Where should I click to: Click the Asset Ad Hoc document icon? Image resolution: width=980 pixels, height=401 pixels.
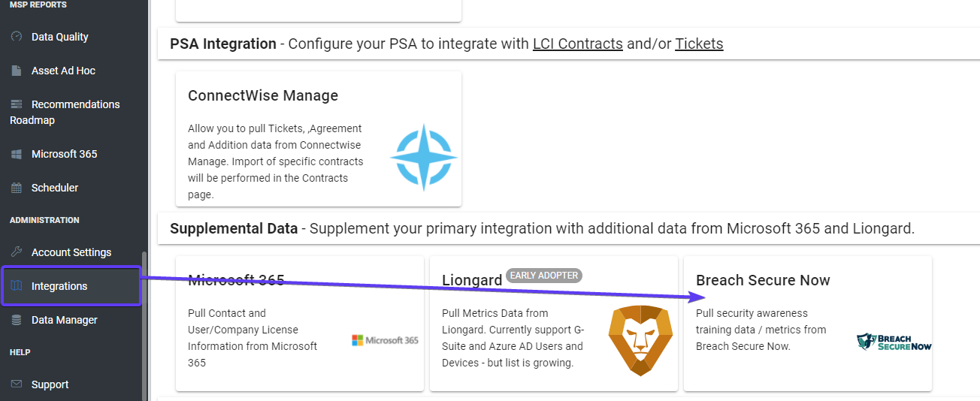[17, 71]
